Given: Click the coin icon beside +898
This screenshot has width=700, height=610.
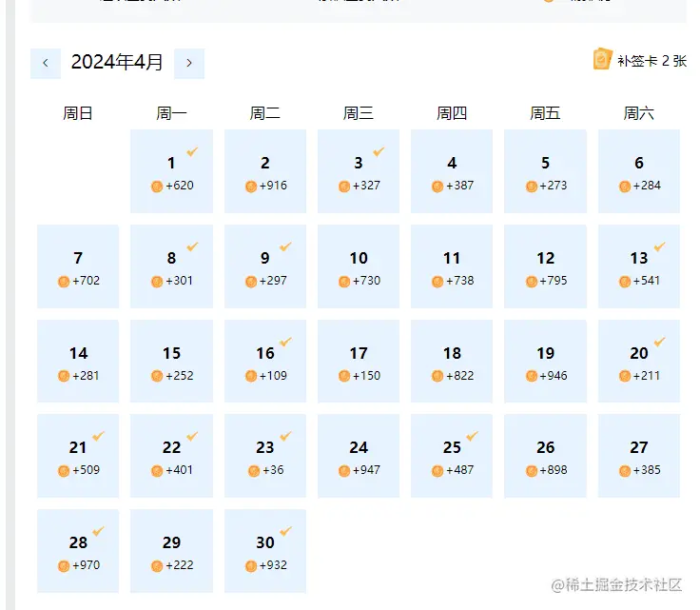Looking at the screenshot, I should 532,471.
